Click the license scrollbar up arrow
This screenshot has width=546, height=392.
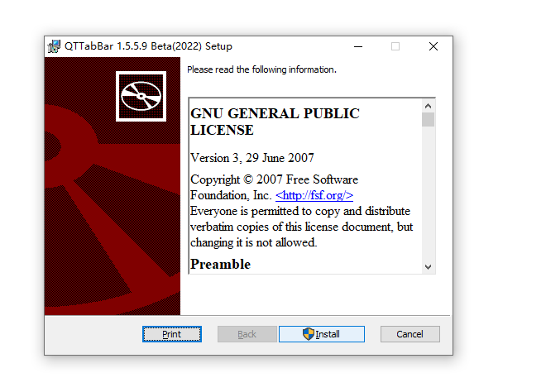tap(429, 106)
